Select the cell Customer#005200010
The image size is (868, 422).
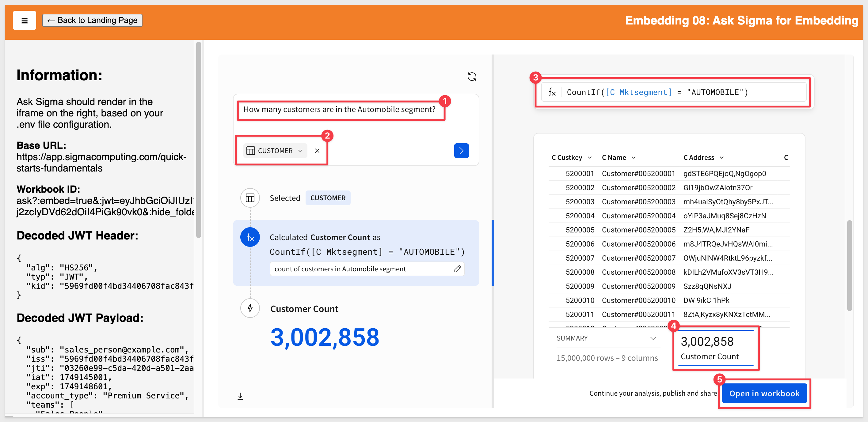click(638, 300)
